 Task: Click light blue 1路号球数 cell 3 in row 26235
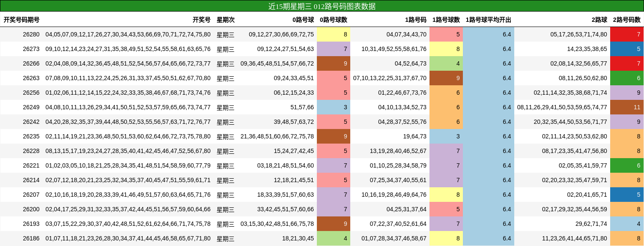click(x=446, y=136)
